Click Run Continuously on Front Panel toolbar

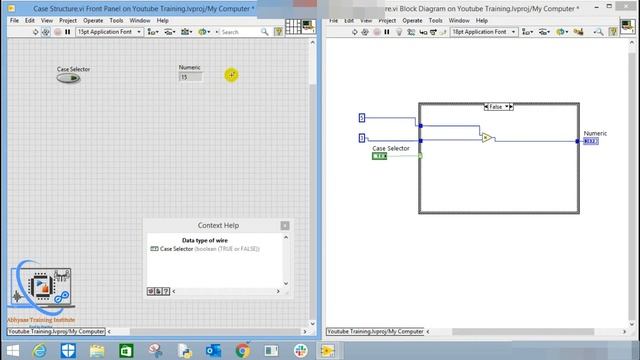(46, 32)
